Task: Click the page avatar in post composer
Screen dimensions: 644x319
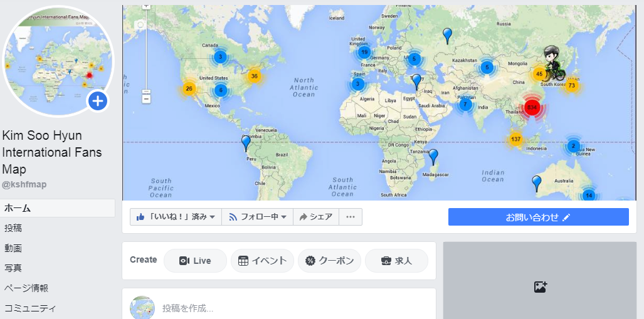Action: (x=142, y=308)
